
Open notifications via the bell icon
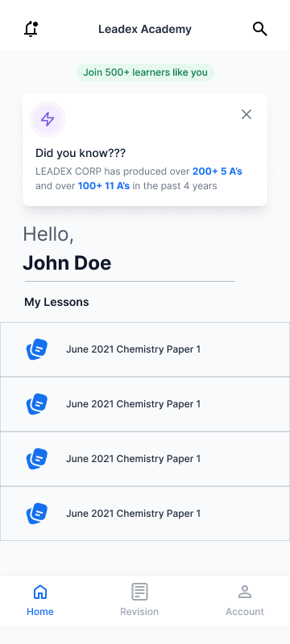pos(31,29)
